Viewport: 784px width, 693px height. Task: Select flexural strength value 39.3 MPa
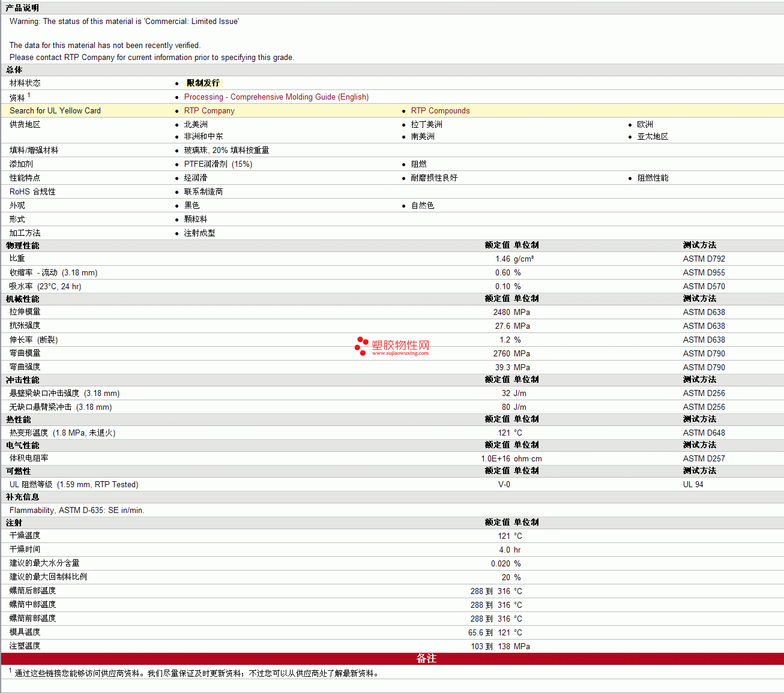point(513,367)
